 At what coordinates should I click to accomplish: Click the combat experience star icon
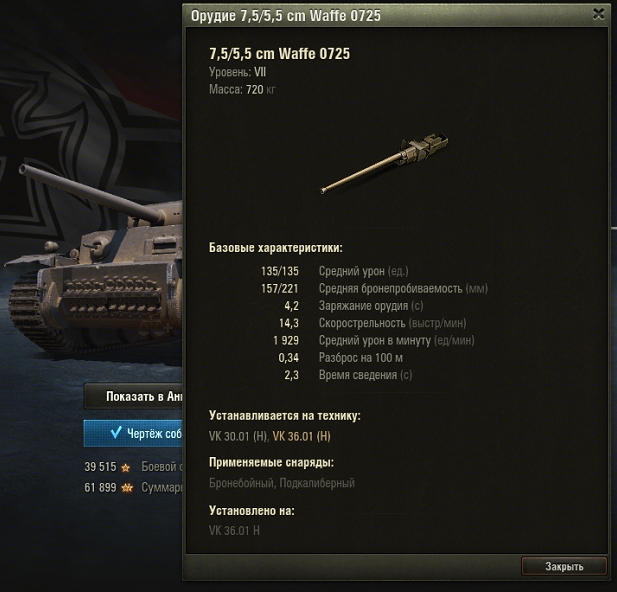point(126,467)
